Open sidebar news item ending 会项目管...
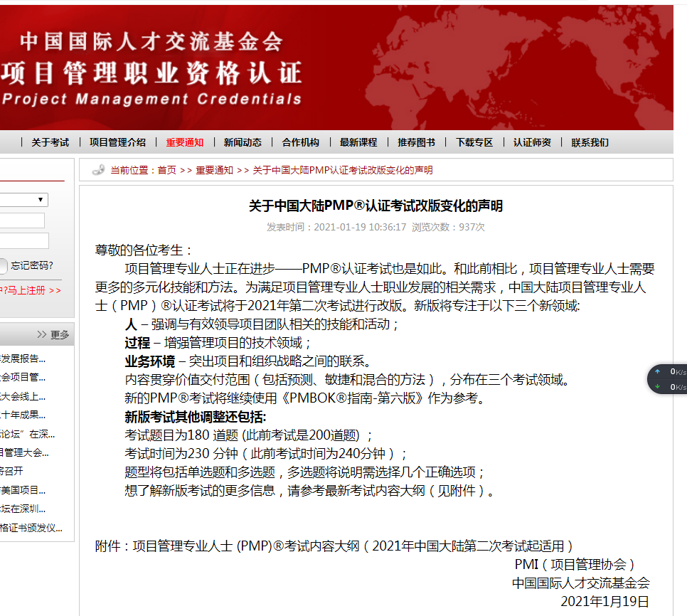The height and width of the screenshot is (616, 687). (23, 377)
